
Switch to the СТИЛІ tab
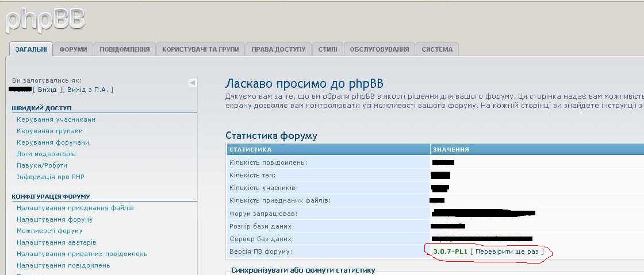point(328,49)
